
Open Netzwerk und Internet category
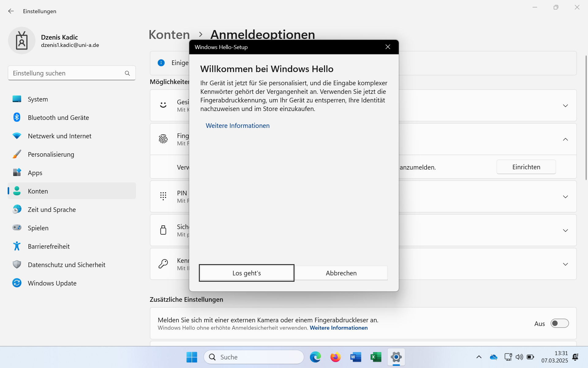point(72,136)
